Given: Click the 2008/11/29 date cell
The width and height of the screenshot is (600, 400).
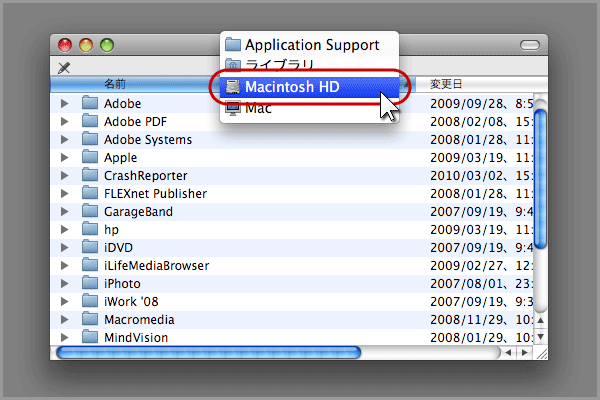Looking at the screenshot, I should (x=481, y=320).
